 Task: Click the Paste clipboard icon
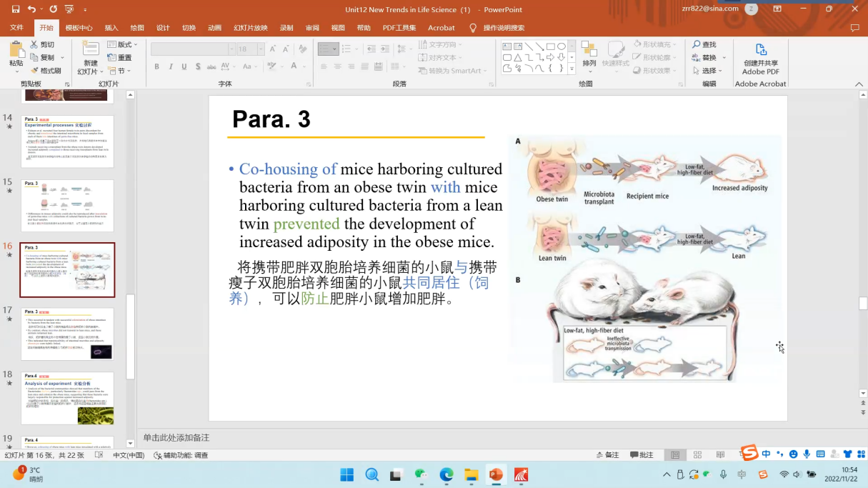coord(16,49)
